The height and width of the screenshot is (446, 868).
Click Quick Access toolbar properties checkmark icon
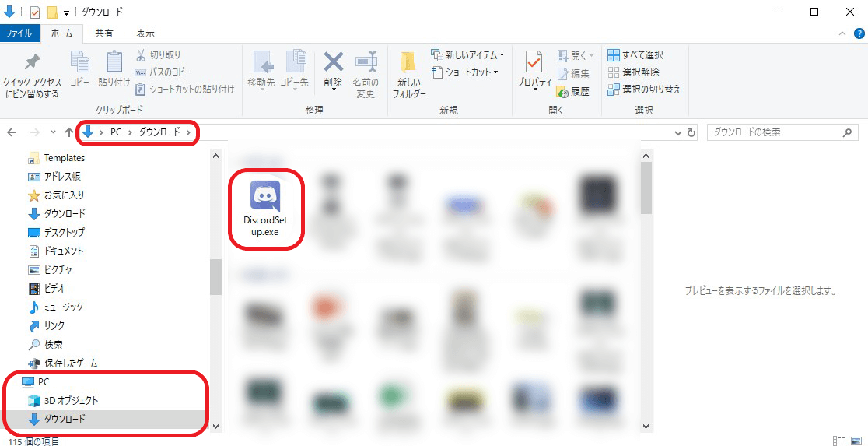coord(34,12)
